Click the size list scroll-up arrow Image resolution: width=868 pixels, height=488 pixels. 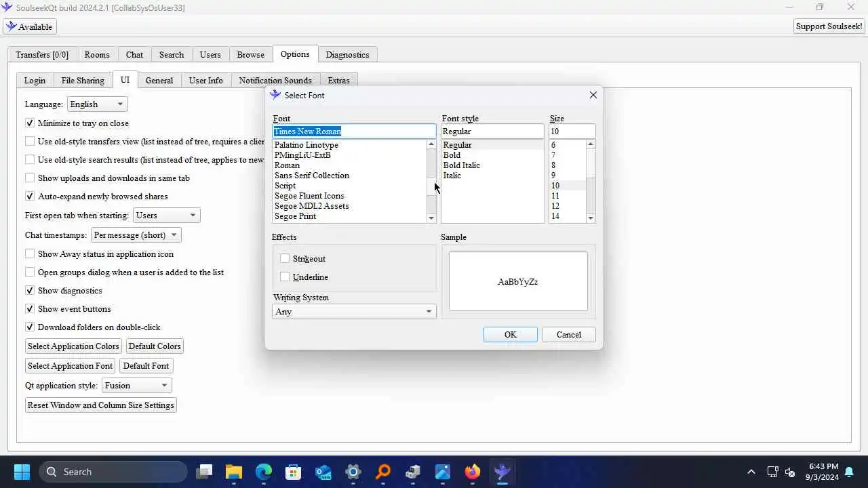(x=591, y=144)
